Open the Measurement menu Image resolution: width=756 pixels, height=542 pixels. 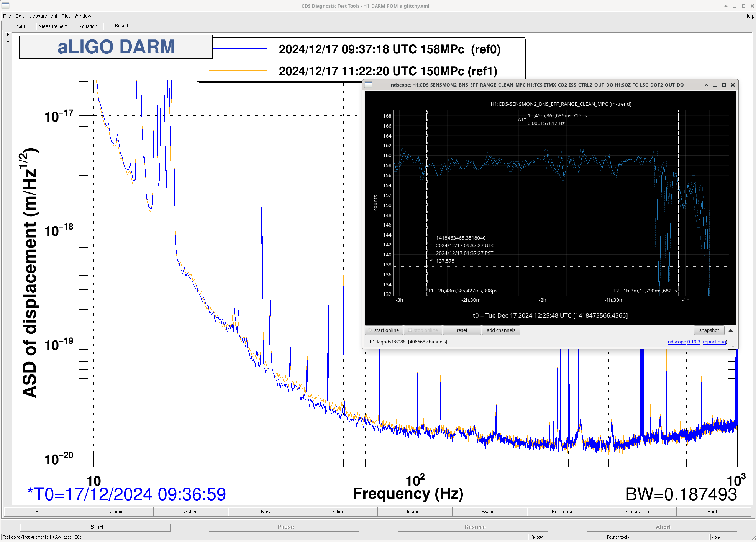(x=43, y=16)
